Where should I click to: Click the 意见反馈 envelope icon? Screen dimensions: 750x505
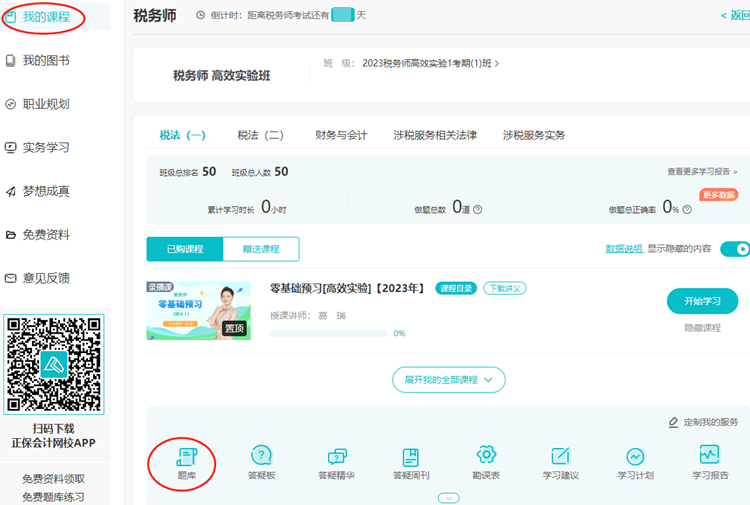click(11, 278)
